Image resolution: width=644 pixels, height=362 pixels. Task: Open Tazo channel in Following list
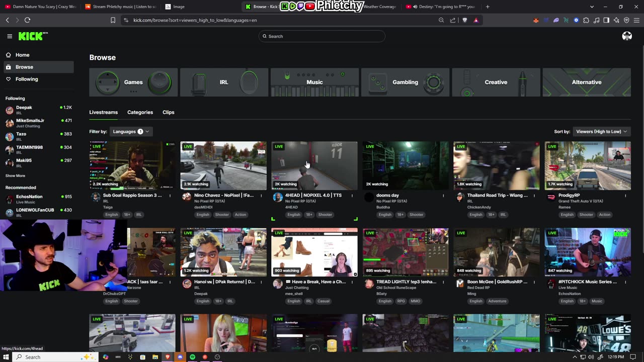(39, 136)
